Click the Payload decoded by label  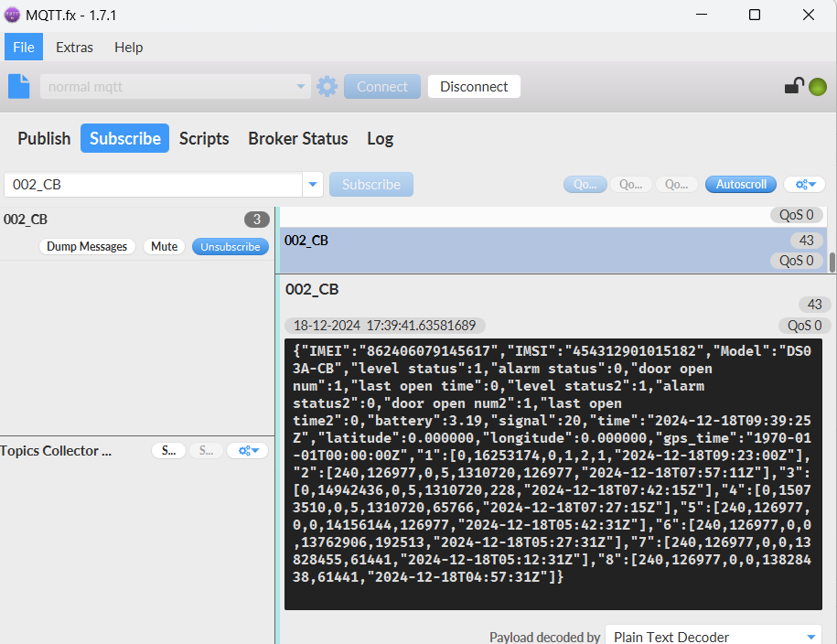click(544, 637)
